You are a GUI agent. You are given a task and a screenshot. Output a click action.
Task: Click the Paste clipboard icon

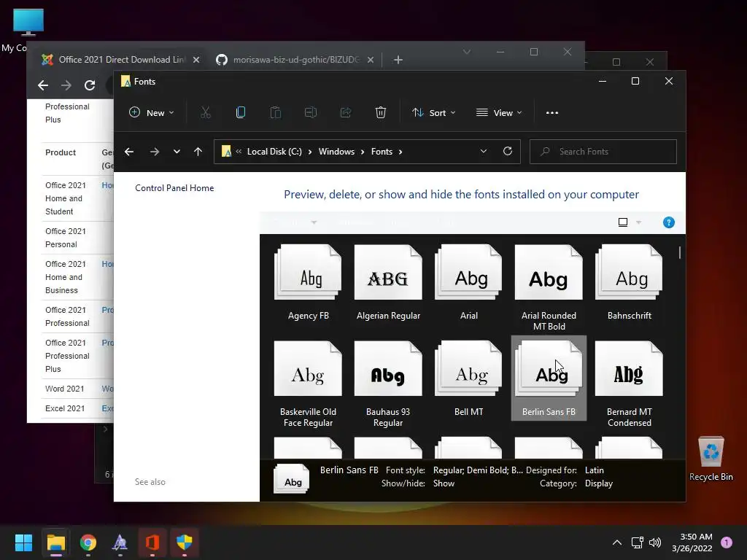click(275, 113)
